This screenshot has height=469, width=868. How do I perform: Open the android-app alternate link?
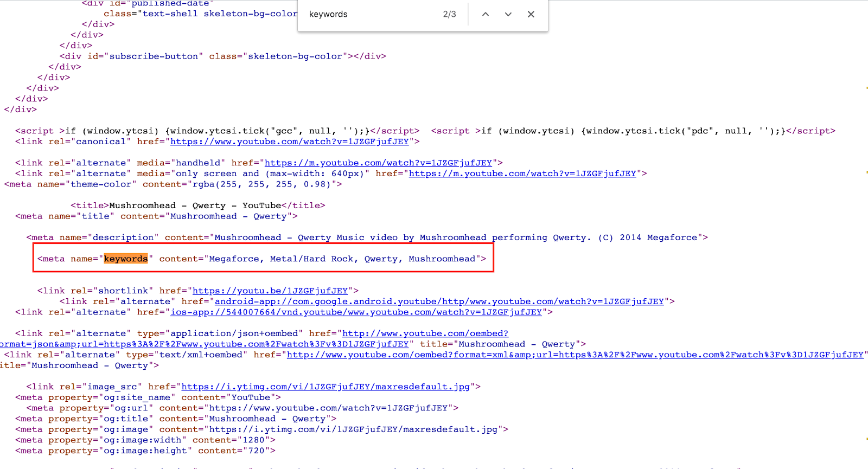[439, 301]
